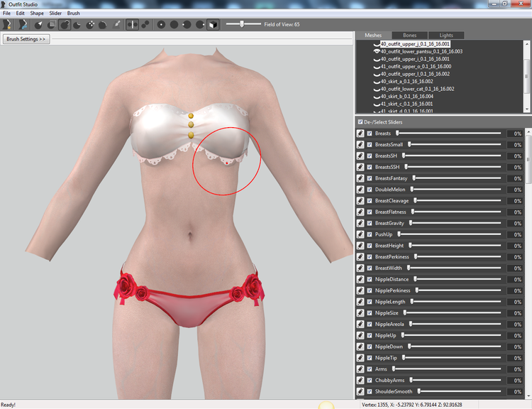Viewport: 532px width, 409px height.
Task: Switch to front view sphere icon
Action: coord(161,25)
